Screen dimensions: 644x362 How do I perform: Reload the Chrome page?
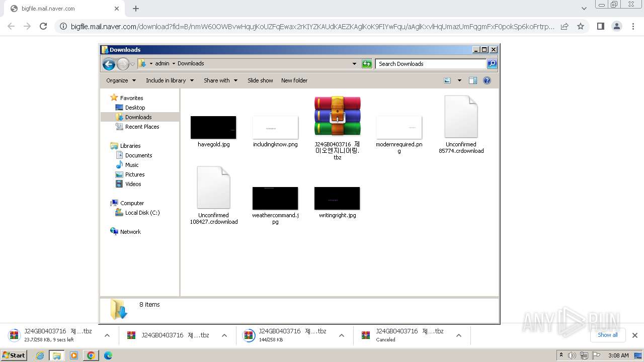pyautogui.click(x=43, y=26)
